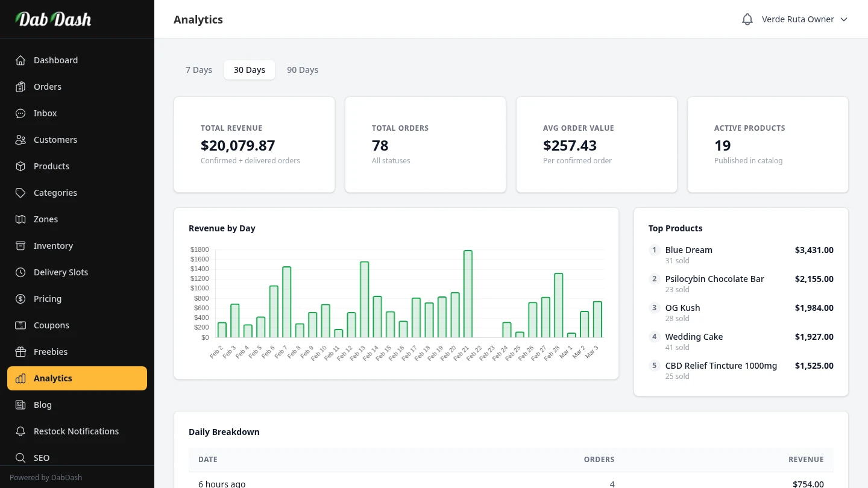Click the DabDash logo

coord(53,19)
